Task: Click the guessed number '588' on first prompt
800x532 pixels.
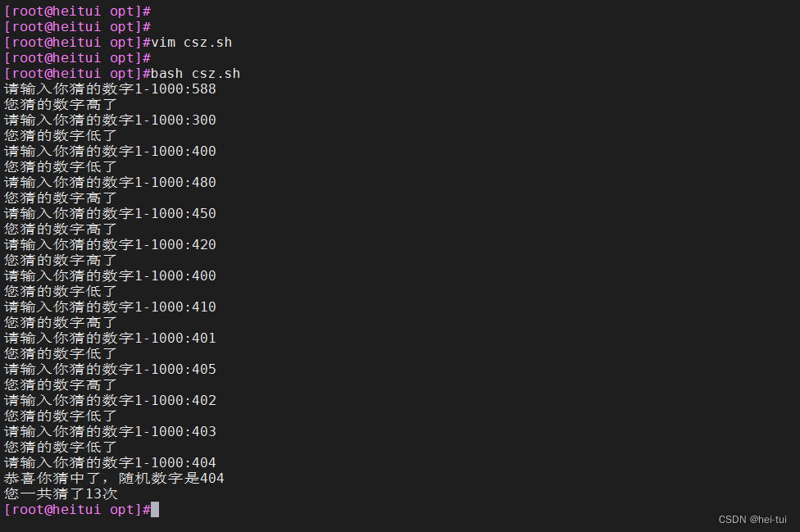Action: point(203,89)
